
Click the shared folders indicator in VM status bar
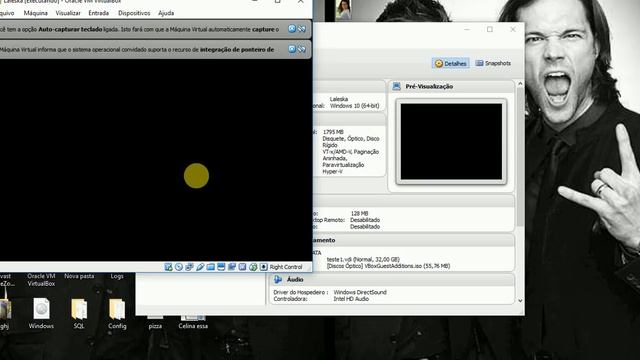coord(211,267)
